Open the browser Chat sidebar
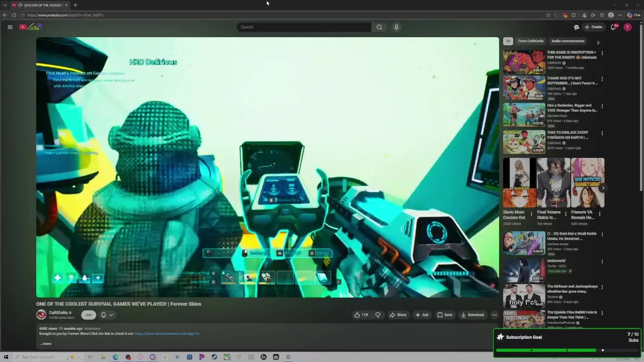Image resolution: width=644 pixels, height=362 pixels. 633,15
